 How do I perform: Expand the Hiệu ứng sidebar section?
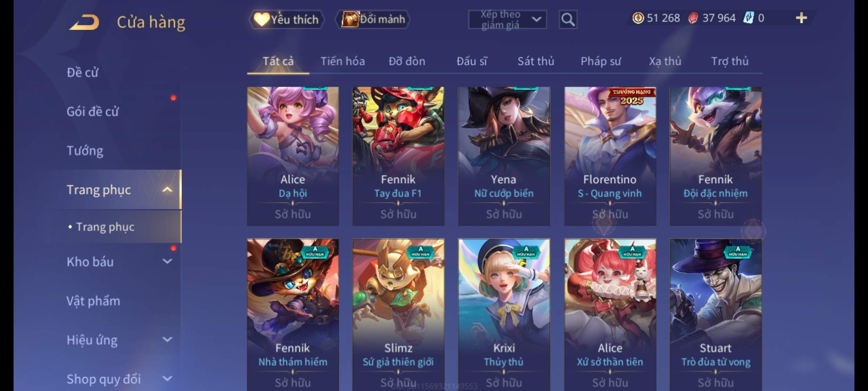[167, 339]
